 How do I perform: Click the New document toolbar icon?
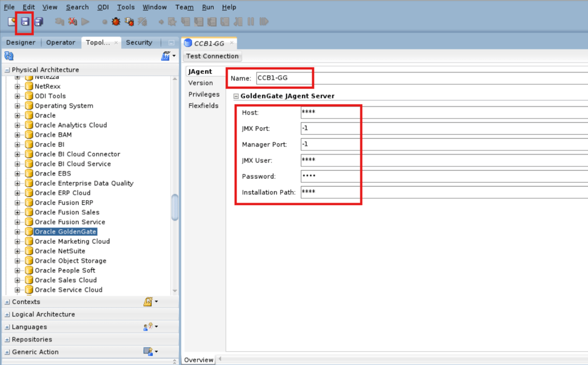pos(10,22)
